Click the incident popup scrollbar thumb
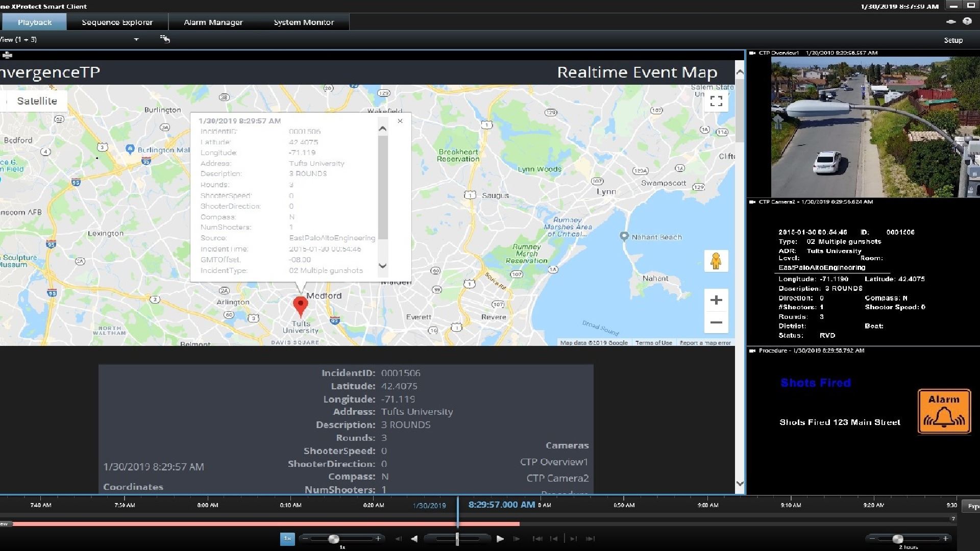The height and width of the screenshot is (551, 980). tap(383, 187)
